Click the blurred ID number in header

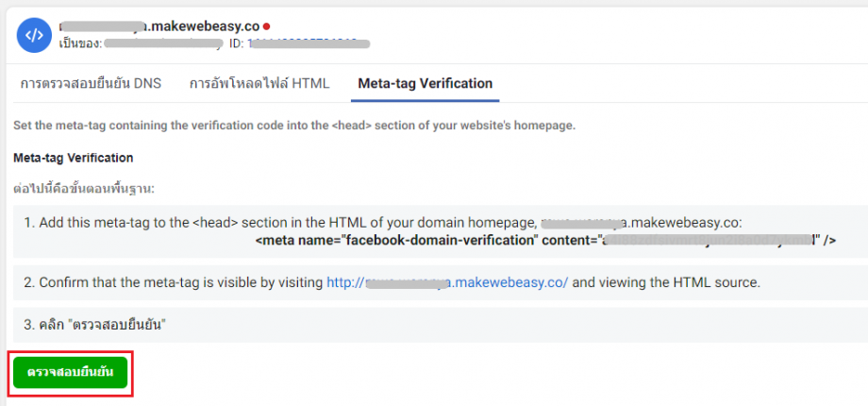point(309,43)
